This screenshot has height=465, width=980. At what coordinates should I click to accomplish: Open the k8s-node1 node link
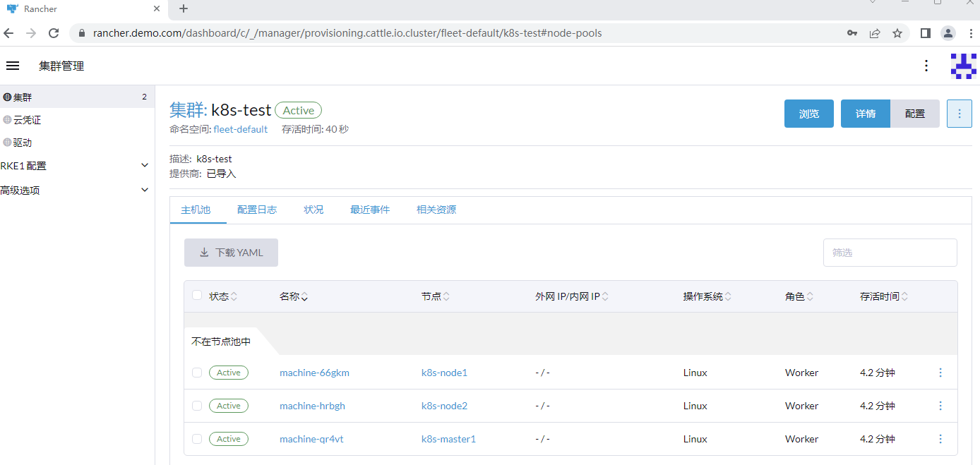pyautogui.click(x=444, y=373)
